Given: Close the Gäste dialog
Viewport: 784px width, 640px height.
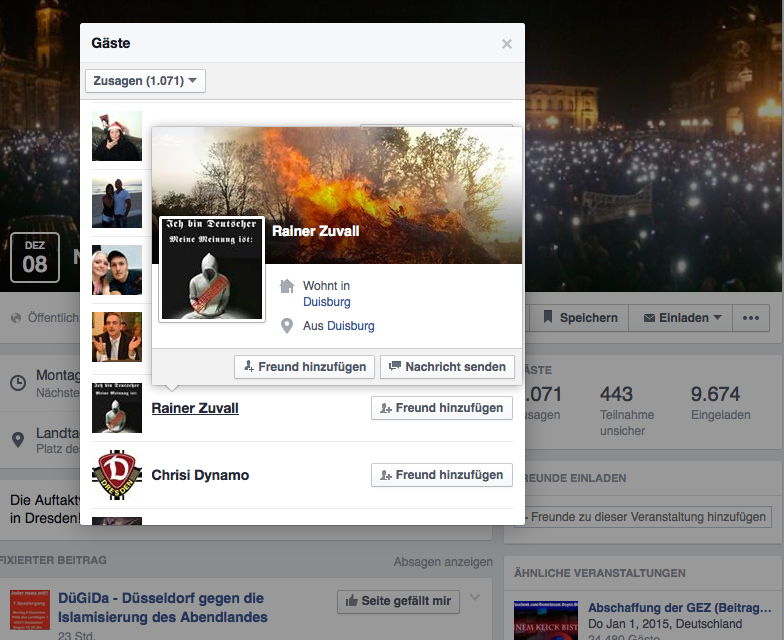Looking at the screenshot, I should pyautogui.click(x=507, y=44).
